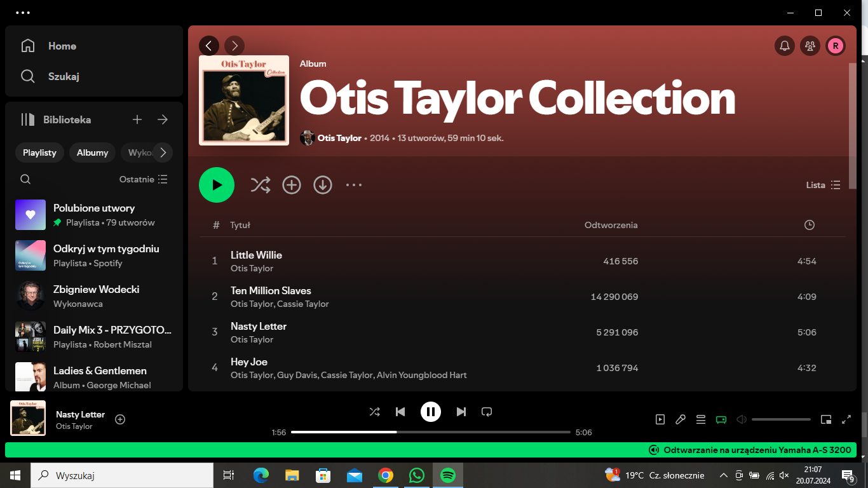Sort by duration clock icon
Screen dimensions: 868x488
pyautogui.click(x=809, y=225)
